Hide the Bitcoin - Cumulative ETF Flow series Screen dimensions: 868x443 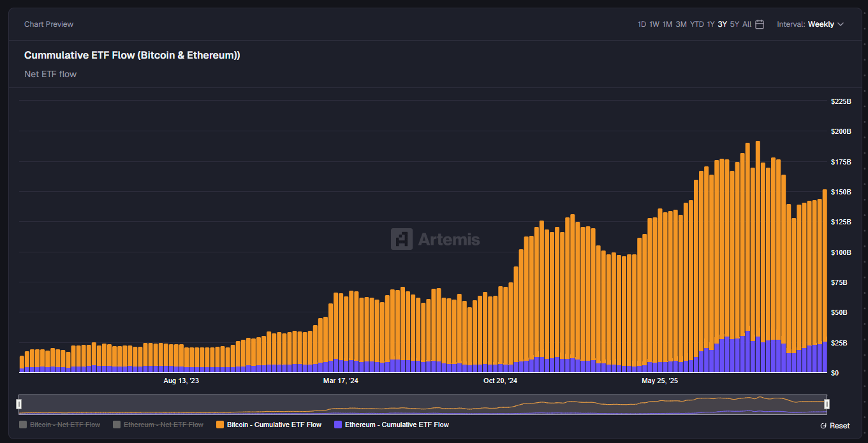[274, 425]
